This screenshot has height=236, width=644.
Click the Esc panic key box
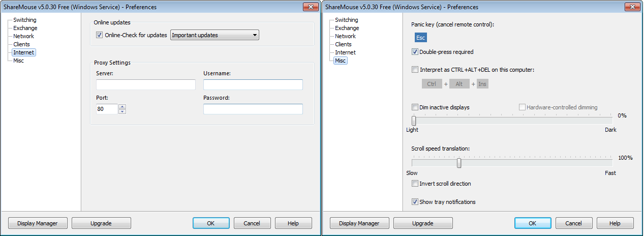(x=420, y=38)
